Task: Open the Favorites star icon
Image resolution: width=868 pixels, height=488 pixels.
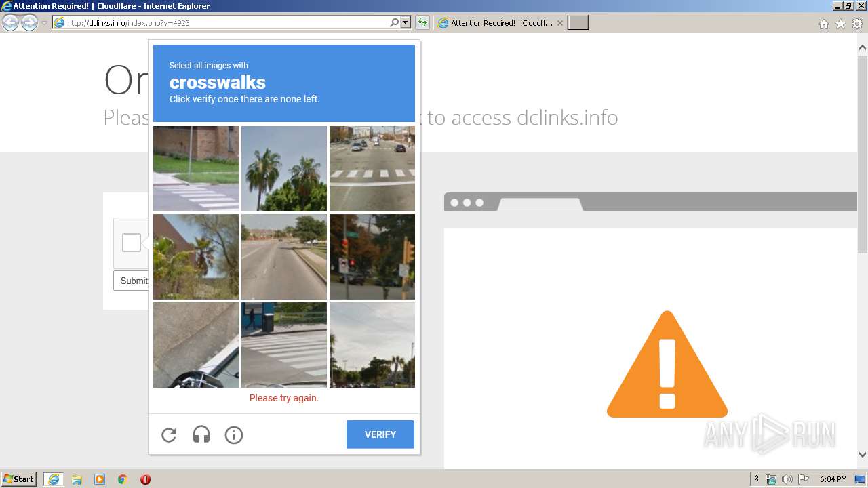Action: tap(840, 24)
